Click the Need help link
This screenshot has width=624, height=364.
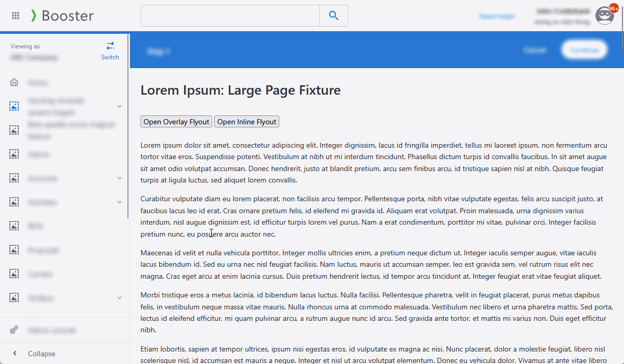[x=497, y=16]
